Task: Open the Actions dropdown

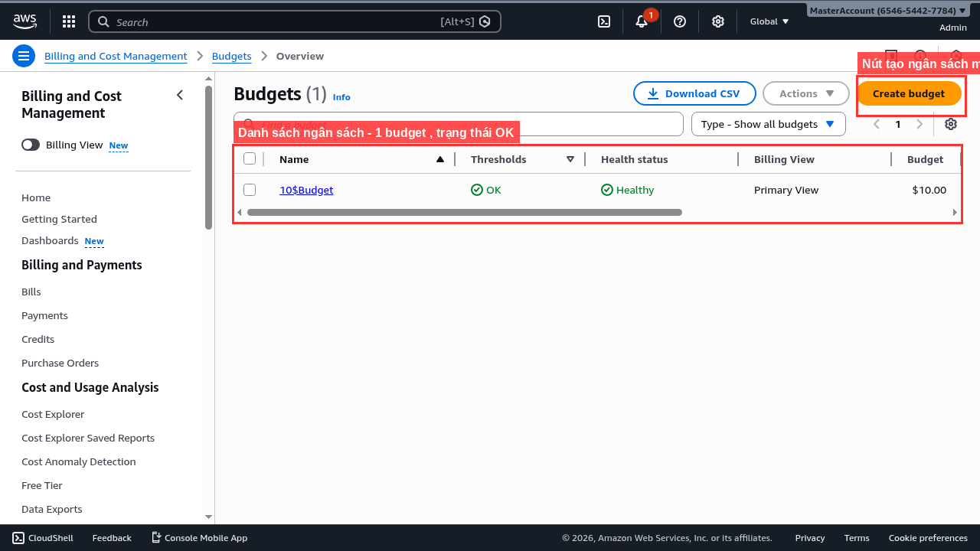Action: [806, 93]
